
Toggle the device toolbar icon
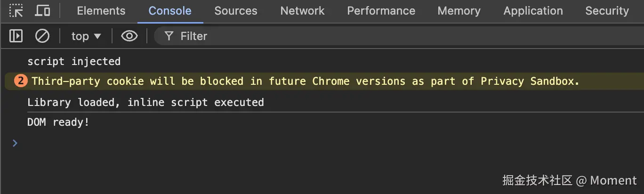click(43, 11)
